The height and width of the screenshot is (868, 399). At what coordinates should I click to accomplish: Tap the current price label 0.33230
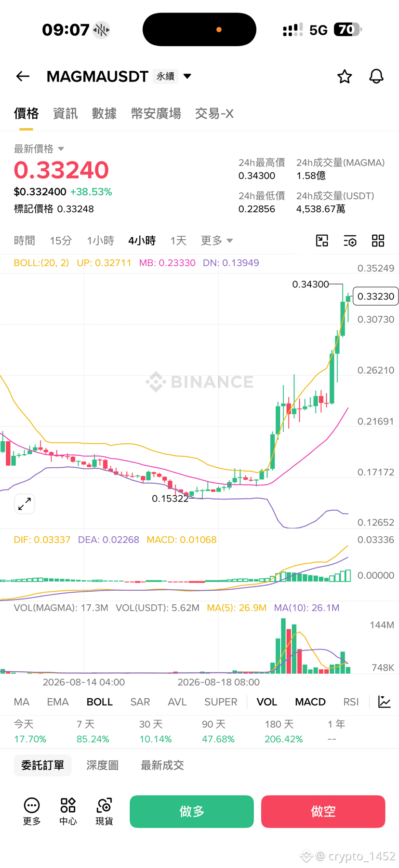(376, 296)
